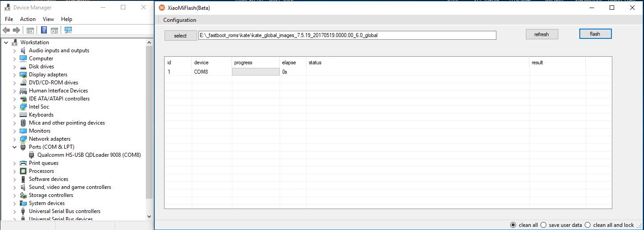Click the Back arrow in Device Manager toolbar
Image resolution: width=644 pixels, height=230 pixels.
tap(6, 30)
